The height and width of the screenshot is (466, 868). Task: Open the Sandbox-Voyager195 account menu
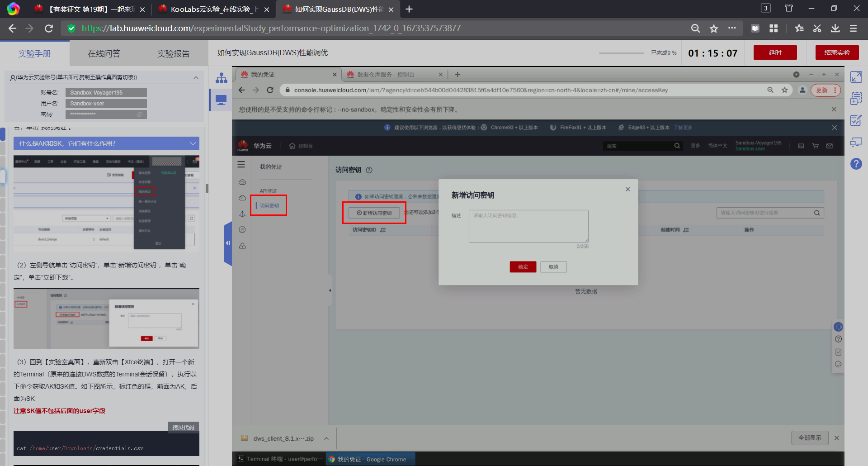[x=758, y=146]
